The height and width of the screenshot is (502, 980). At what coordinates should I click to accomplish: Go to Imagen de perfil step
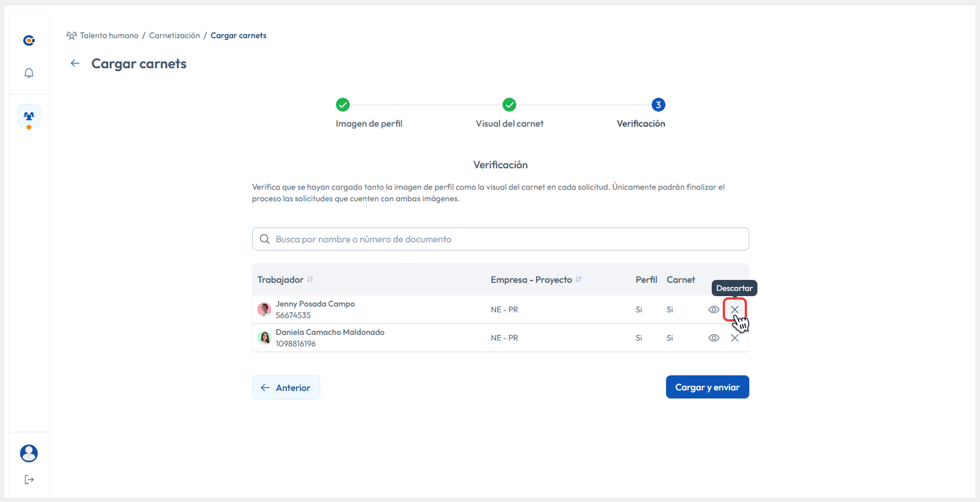[x=343, y=105]
